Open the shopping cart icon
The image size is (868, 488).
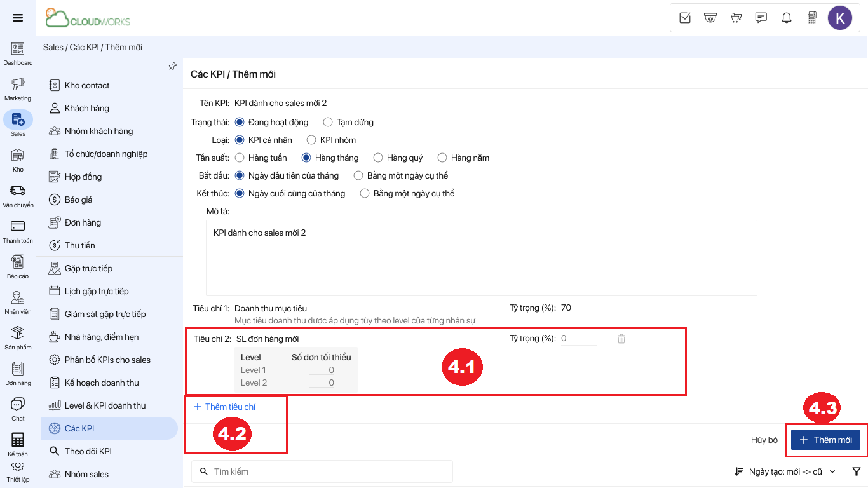pos(736,18)
